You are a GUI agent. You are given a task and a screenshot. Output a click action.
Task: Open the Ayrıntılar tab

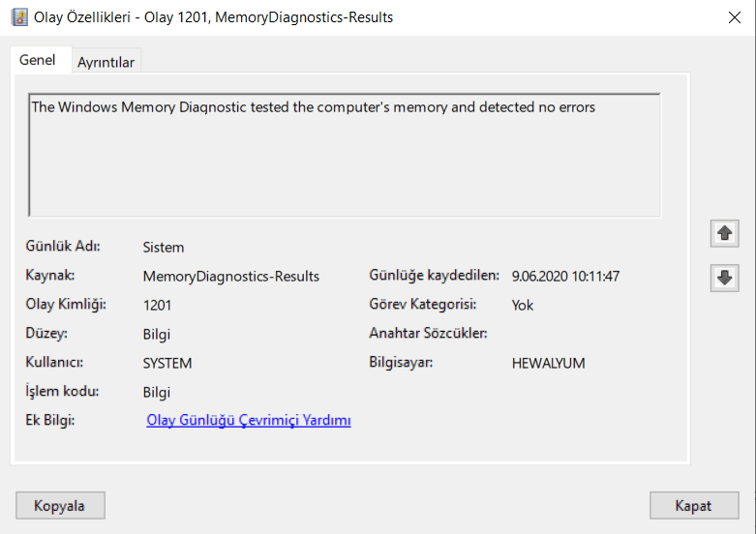point(106,62)
